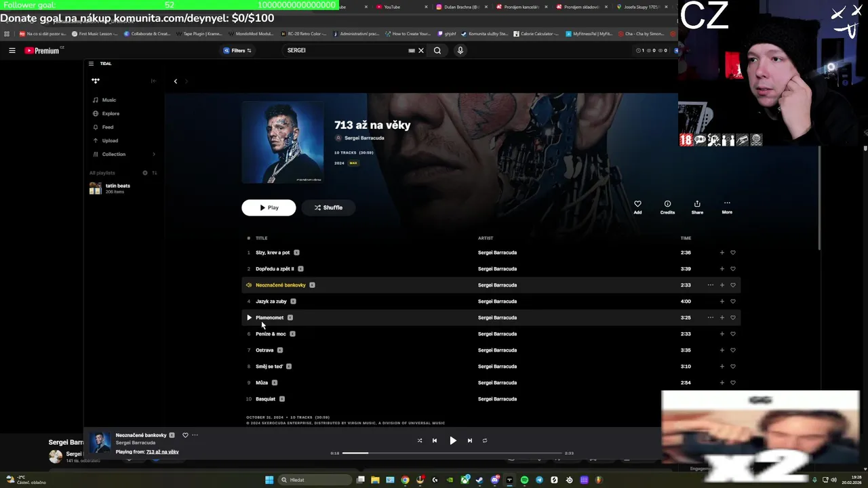The height and width of the screenshot is (488, 868).
Task: Favorite 'Plamenomet' with heart
Action: pyautogui.click(x=732, y=317)
